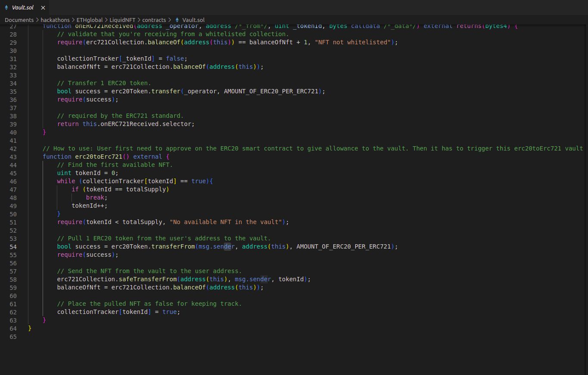Place cursor on "false" in line 31
588x375 pixels.
tap(175, 58)
